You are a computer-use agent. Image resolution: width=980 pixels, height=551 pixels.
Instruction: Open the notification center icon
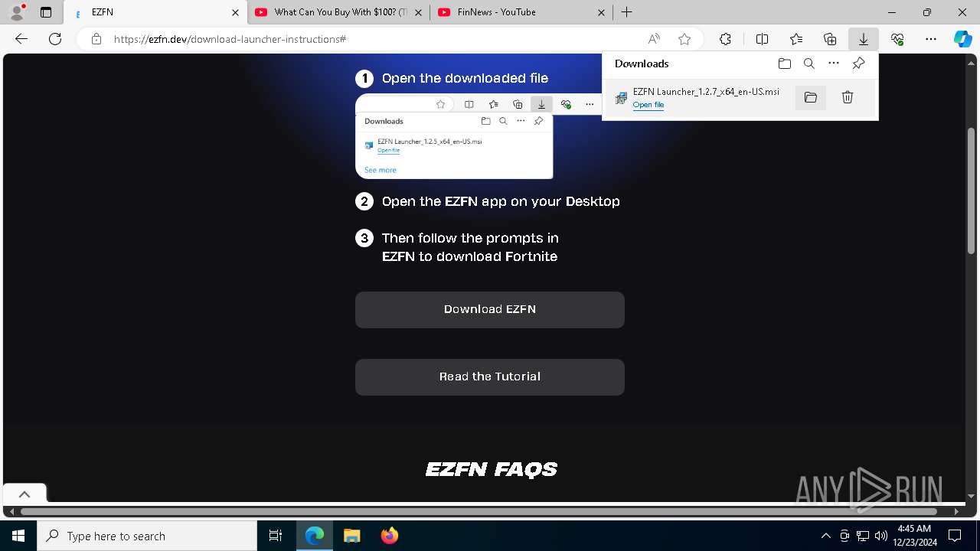pos(955,536)
